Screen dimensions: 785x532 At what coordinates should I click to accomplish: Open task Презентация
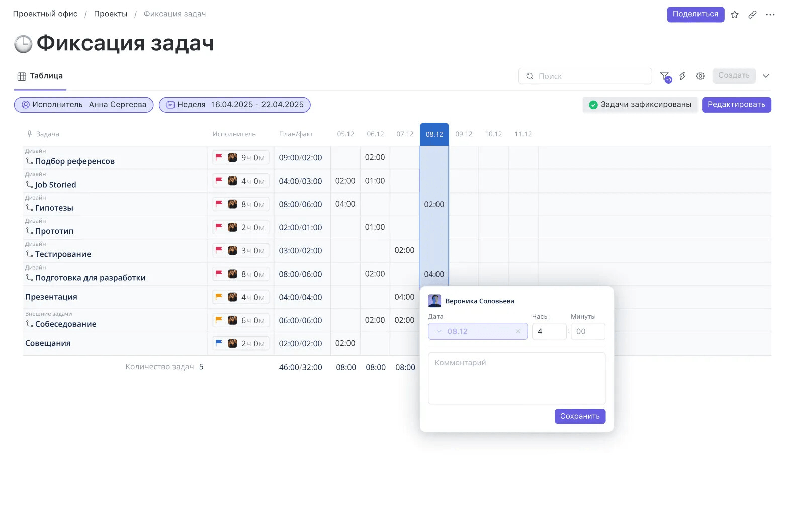tap(51, 297)
